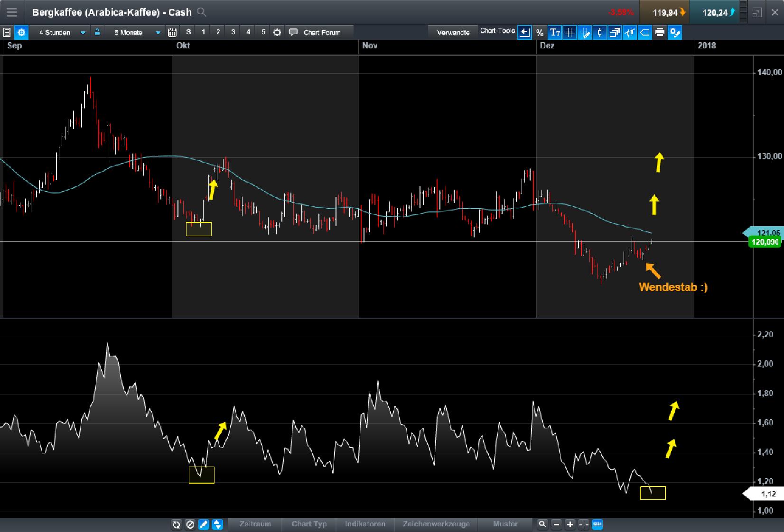
Task: Open the Zeichenwerkzeuge menu
Action: pos(436,524)
